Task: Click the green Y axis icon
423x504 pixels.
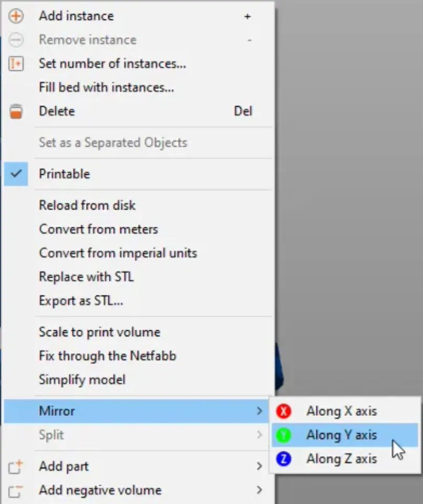Action: click(284, 435)
